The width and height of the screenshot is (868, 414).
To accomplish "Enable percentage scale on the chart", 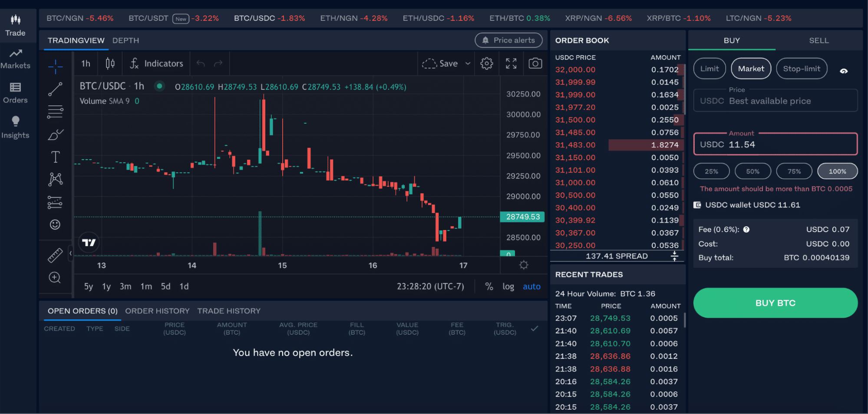I will (489, 286).
